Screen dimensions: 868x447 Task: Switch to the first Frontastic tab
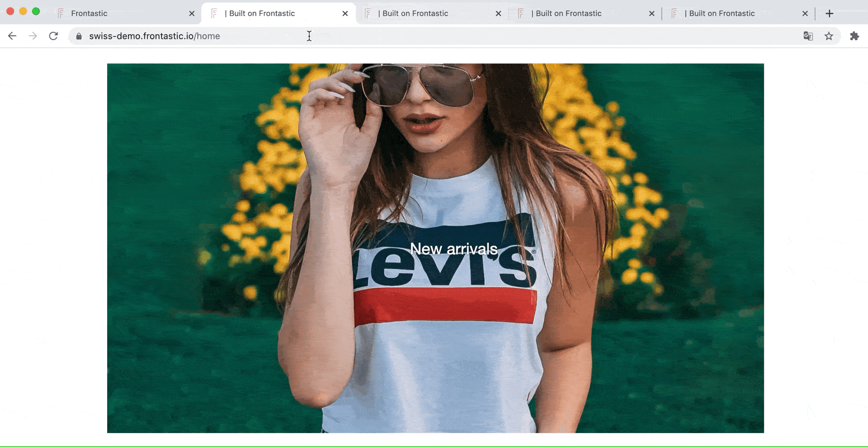(x=126, y=13)
